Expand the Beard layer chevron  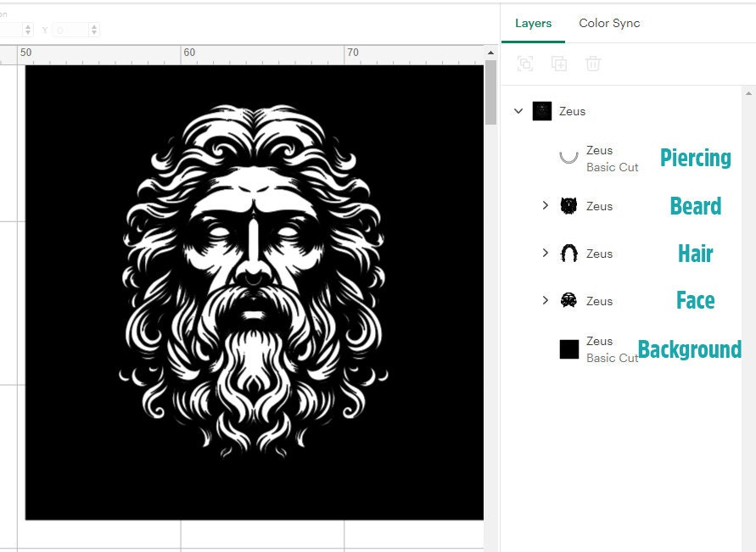[x=546, y=205]
